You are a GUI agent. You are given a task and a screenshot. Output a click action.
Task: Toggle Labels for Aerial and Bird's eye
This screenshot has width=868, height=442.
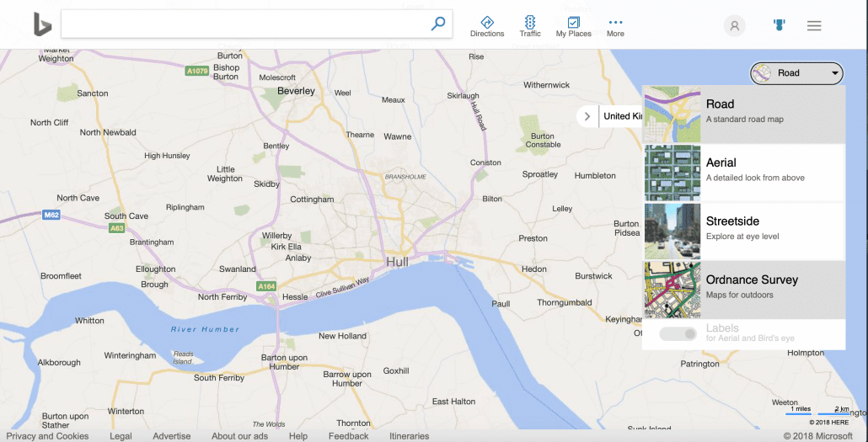pyautogui.click(x=678, y=334)
